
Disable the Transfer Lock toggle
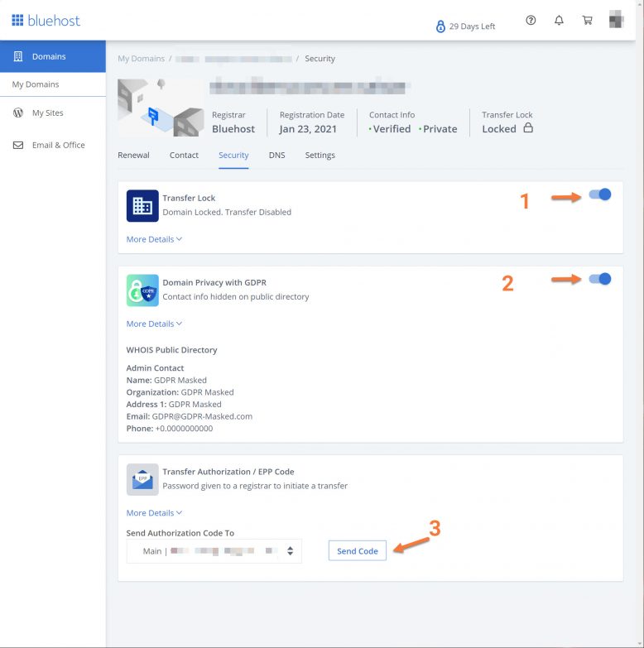pyautogui.click(x=600, y=194)
